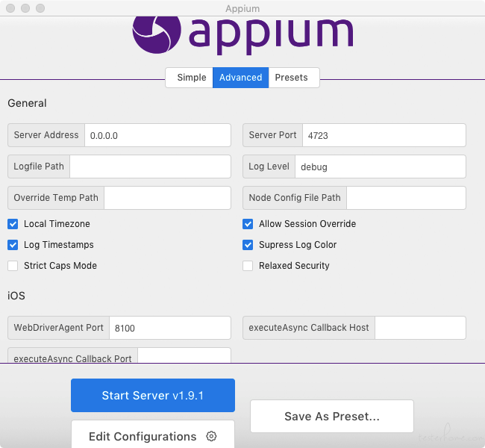This screenshot has width=485, height=448.
Task: Select the Advanced tab
Action: pyautogui.click(x=241, y=78)
